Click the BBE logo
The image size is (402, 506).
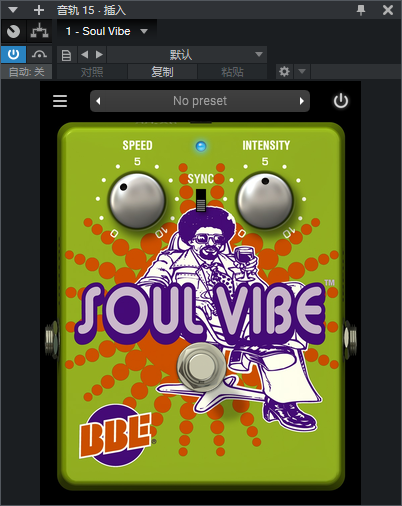[x=115, y=436]
